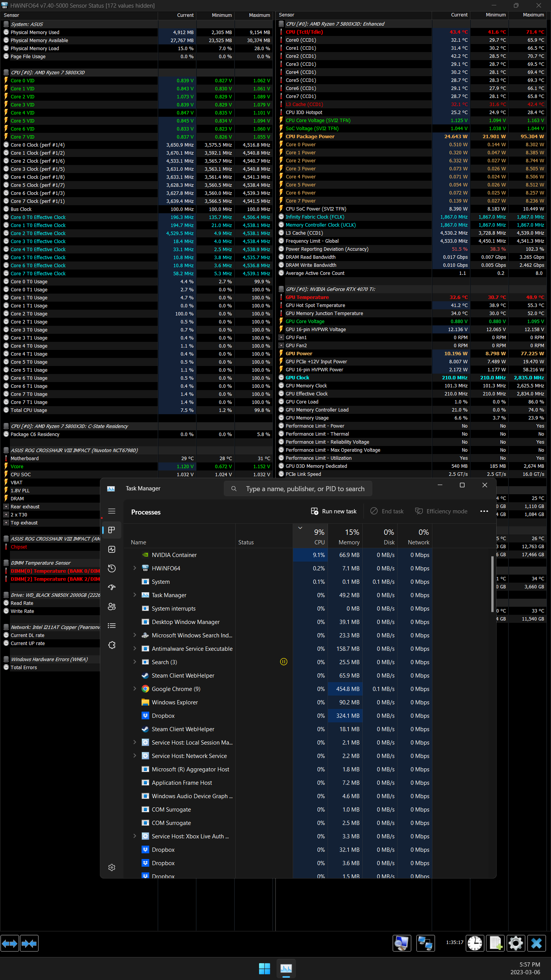This screenshot has height=980, width=551.
Task: Sort processes by Network column header
Action: [415, 536]
